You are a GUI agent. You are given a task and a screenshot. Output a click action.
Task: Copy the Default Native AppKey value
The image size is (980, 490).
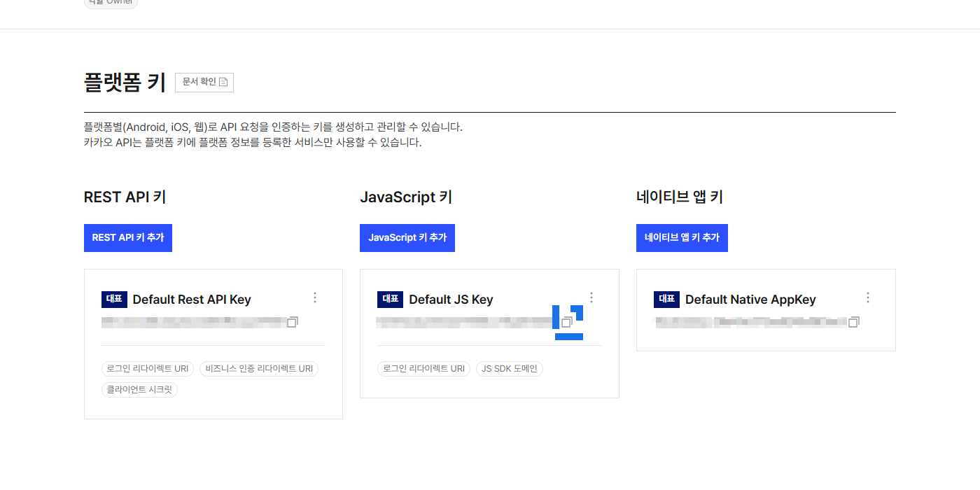(x=853, y=322)
